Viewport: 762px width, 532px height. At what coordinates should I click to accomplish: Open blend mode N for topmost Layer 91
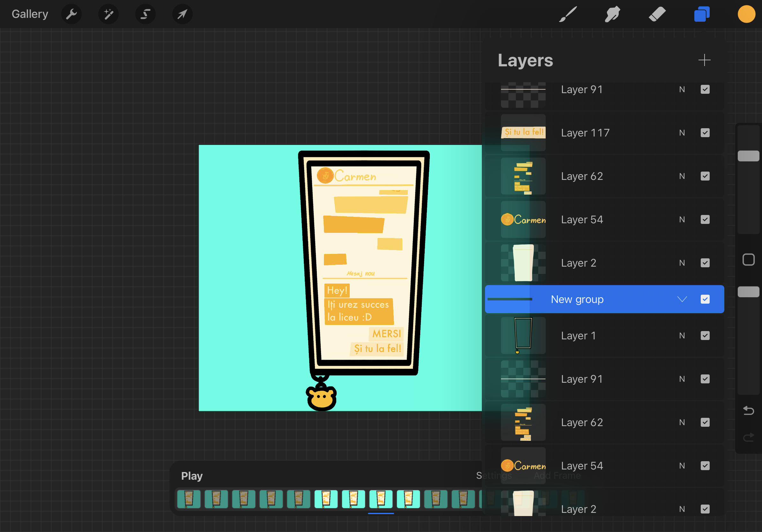pyautogui.click(x=682, y=90)
